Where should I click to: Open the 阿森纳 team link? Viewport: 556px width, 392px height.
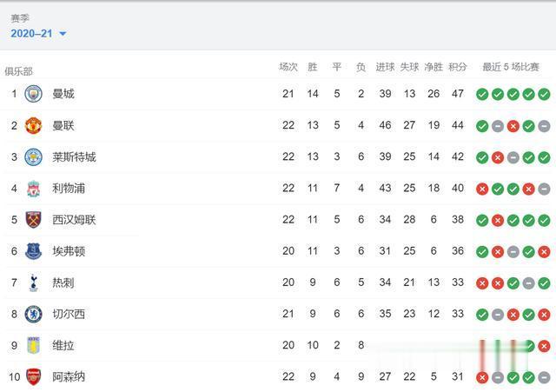[69, 376]
